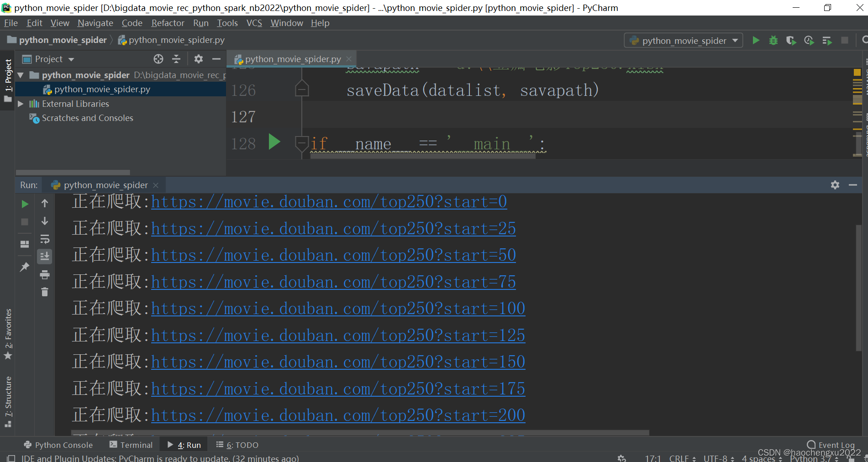Open link ending start=150

(338, 362)
